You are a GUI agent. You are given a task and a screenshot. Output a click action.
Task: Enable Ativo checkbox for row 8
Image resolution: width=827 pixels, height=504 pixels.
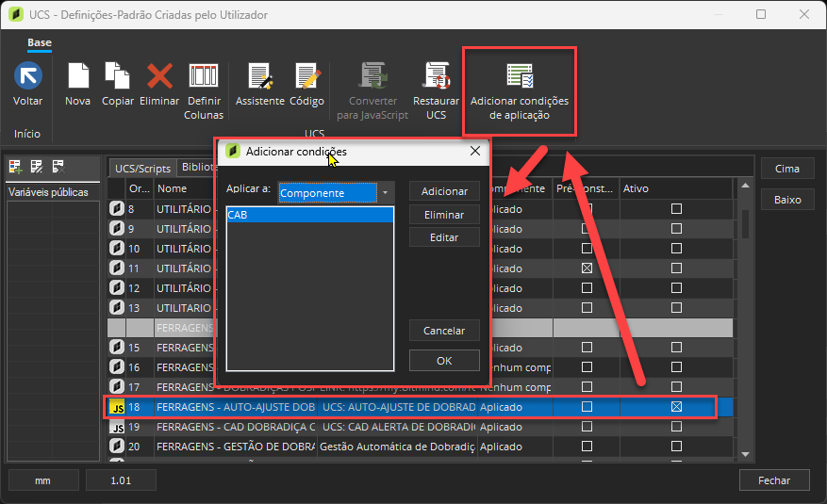coord(676,209)
